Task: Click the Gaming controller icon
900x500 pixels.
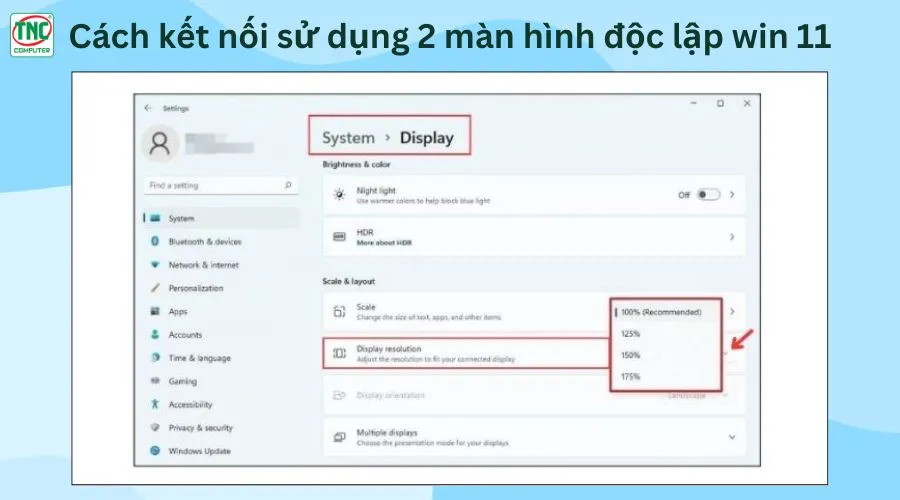Action: 155,381
